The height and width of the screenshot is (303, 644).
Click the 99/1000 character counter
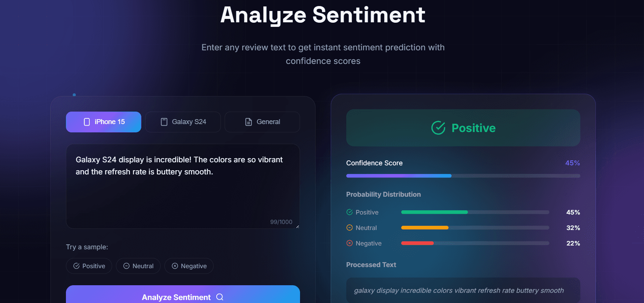point(281,222)
